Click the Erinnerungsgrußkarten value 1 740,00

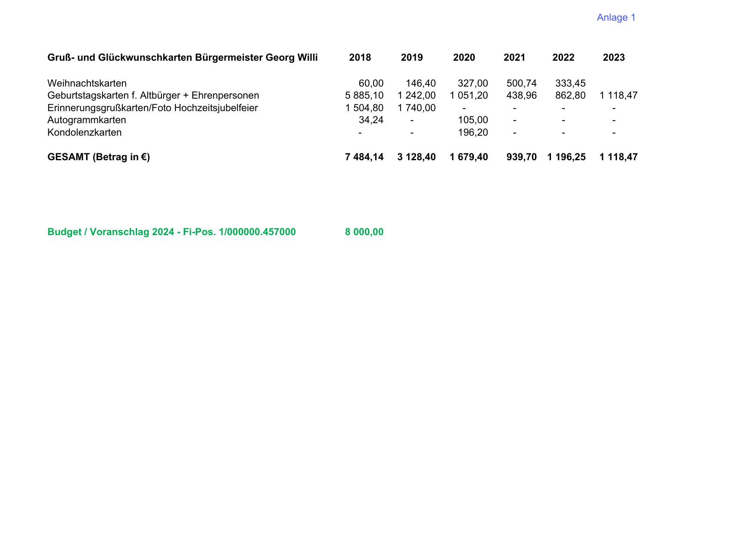(x=417, y=108)
